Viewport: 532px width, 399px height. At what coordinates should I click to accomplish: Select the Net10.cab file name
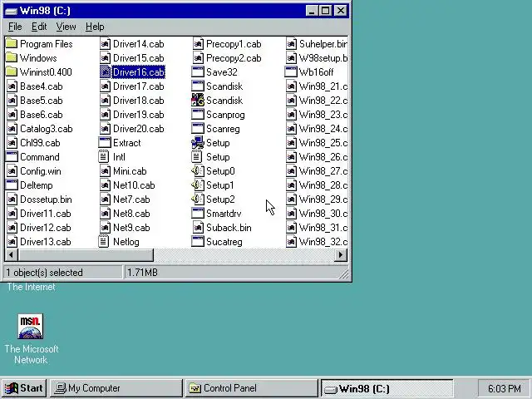pyautogui.click(x=134, y=185)
